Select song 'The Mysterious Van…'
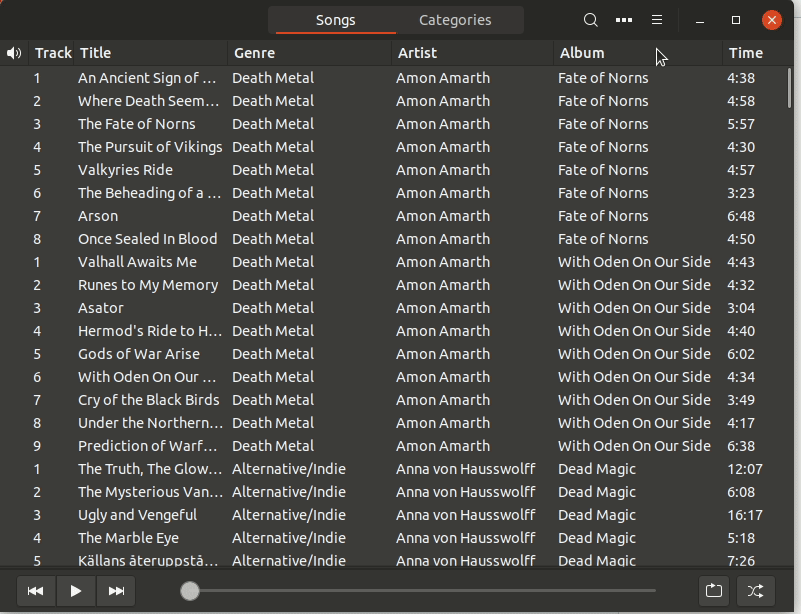 pos(151,492)
